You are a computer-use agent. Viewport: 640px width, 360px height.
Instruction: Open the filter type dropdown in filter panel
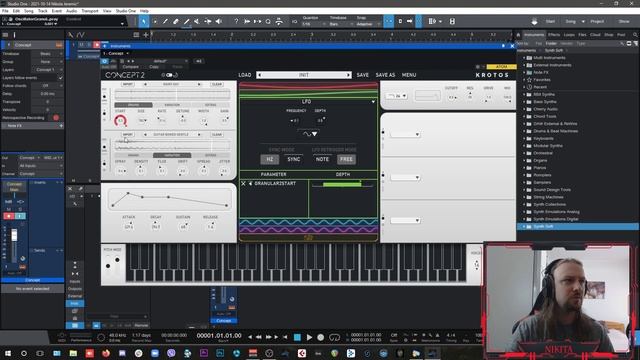[397, 96]
